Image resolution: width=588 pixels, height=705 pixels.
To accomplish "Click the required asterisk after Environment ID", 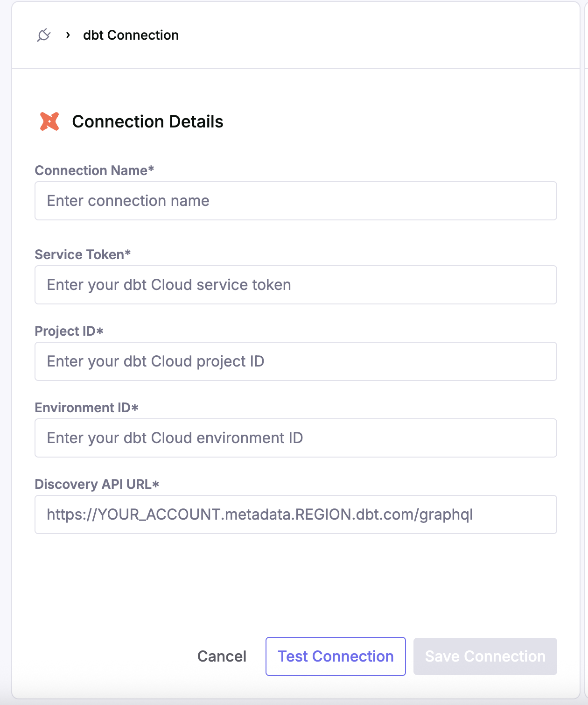I will [135, 408].
